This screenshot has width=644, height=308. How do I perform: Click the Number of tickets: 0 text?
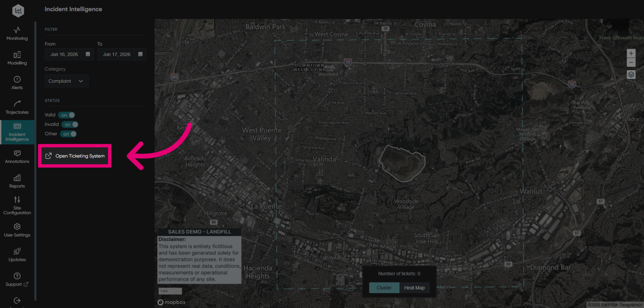[x=399, y=274]
